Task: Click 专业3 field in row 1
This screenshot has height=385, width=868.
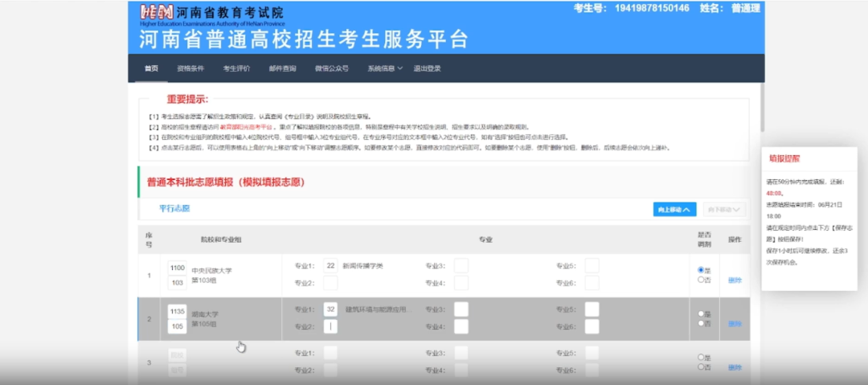Action: point(461,266)
